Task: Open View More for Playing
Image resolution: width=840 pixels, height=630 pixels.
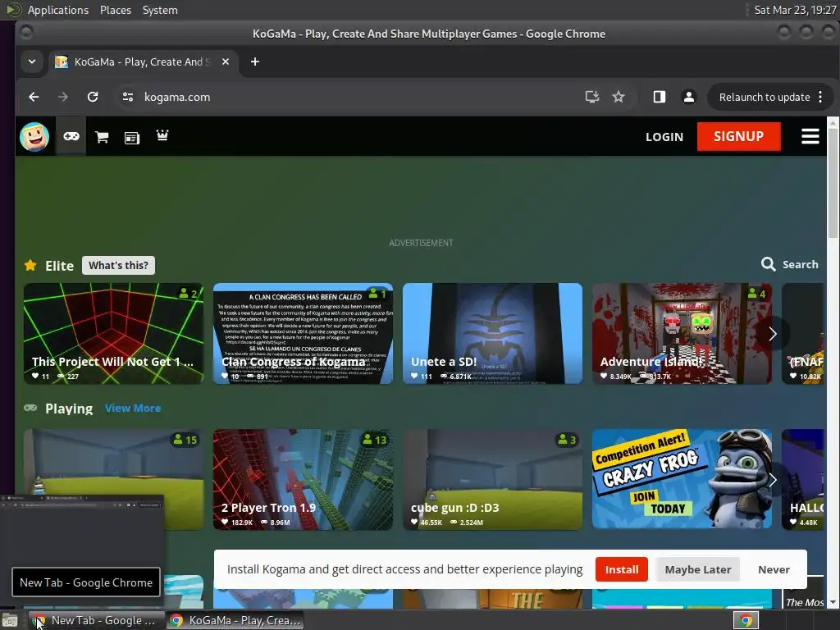Action: pyautogui.click(x=133, y=409)
